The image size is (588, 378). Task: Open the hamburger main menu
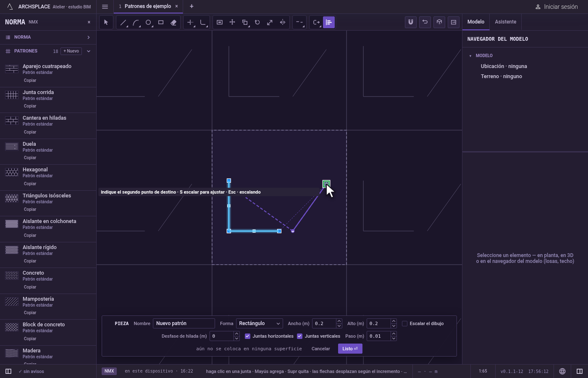105,6
